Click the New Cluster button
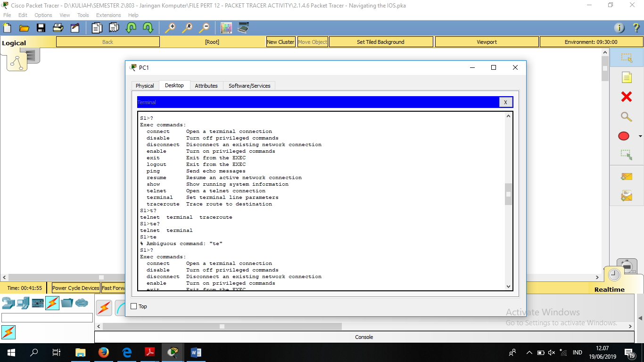Viewport: 644px width, 362px height. [x=281, y=42]
